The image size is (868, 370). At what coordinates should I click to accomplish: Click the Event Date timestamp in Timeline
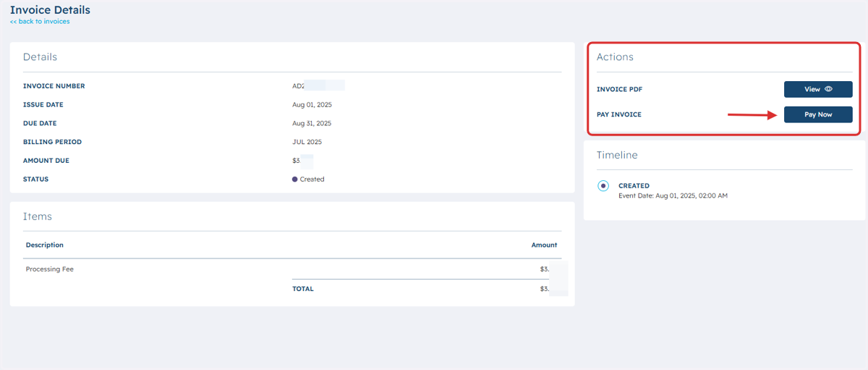coord(673,195)
